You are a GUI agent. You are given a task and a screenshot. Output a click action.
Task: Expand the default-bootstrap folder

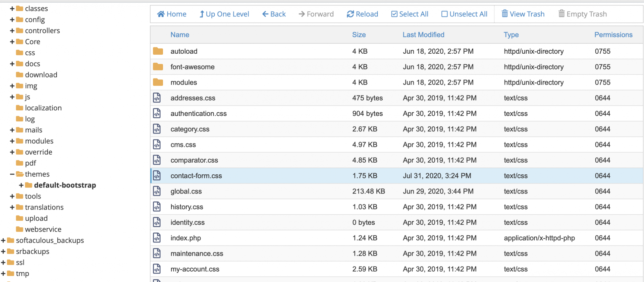21,185
